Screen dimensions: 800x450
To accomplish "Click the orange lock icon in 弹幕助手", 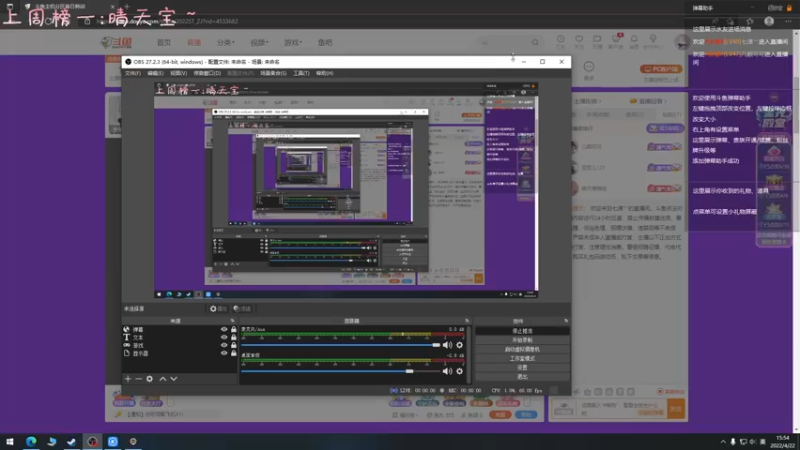I will coord(789,8).
